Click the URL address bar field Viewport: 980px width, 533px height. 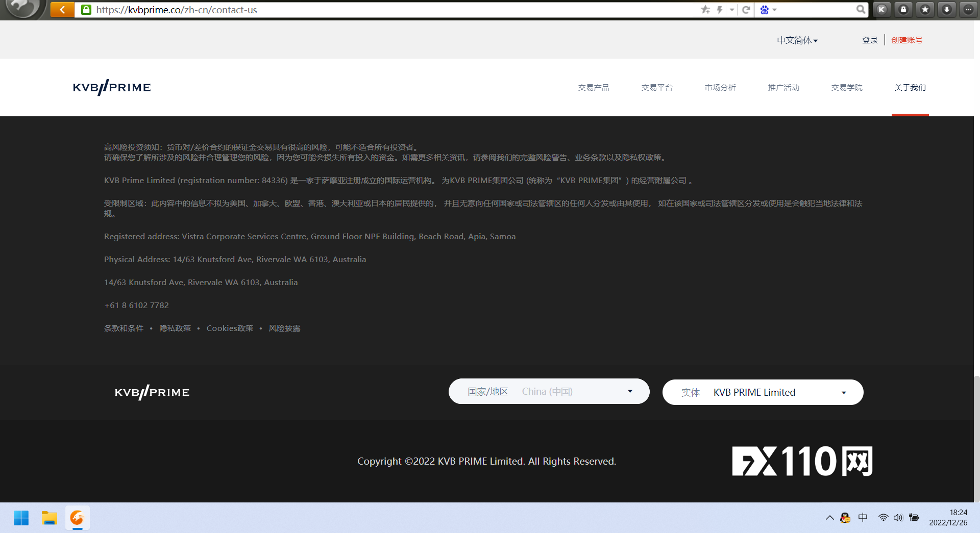click(388, 10)
